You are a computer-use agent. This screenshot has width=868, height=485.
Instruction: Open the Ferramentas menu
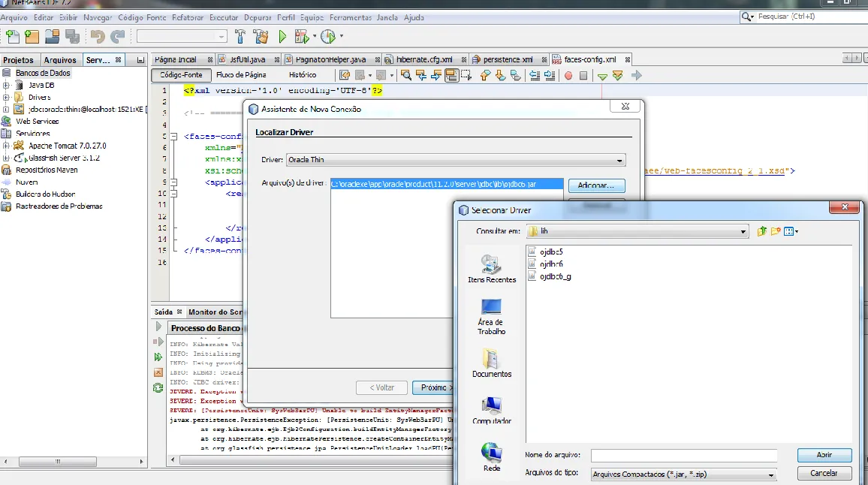351,17
